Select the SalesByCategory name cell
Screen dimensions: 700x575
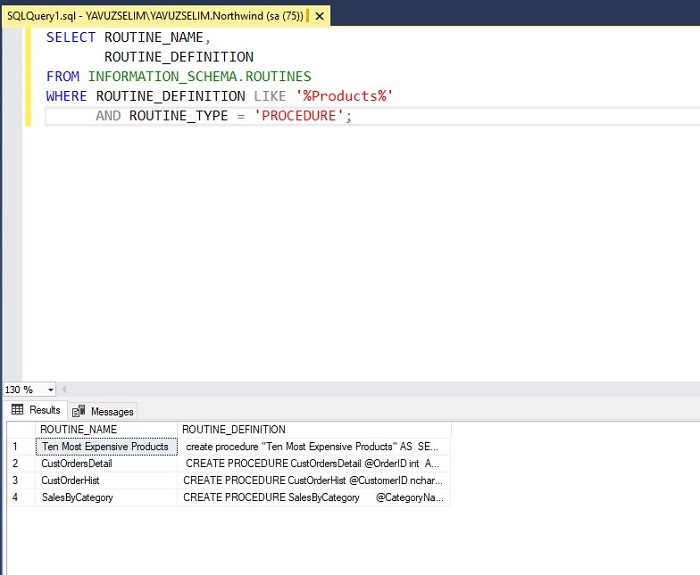(106, 497)
